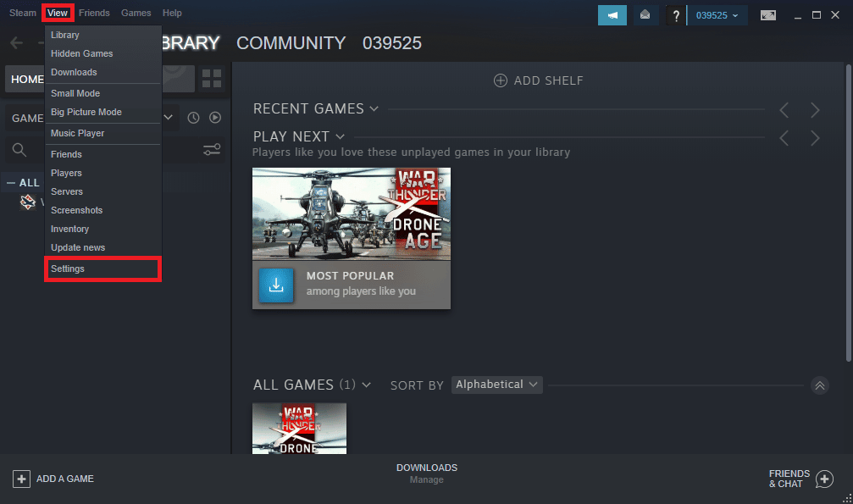
Task: Open the 039525 account dropdown
Action: pyautogui.click(x=717, y=15)
